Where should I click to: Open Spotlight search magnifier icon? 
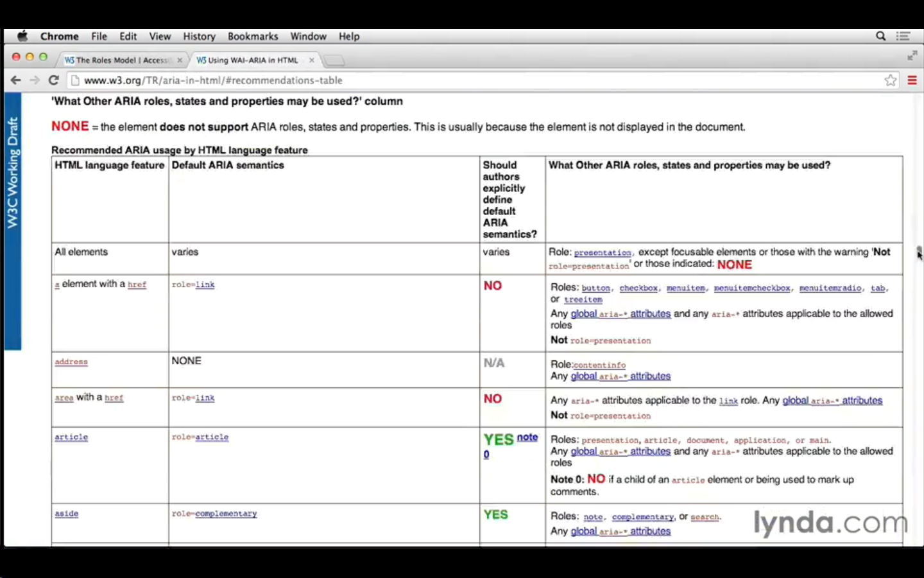[881, 37]
